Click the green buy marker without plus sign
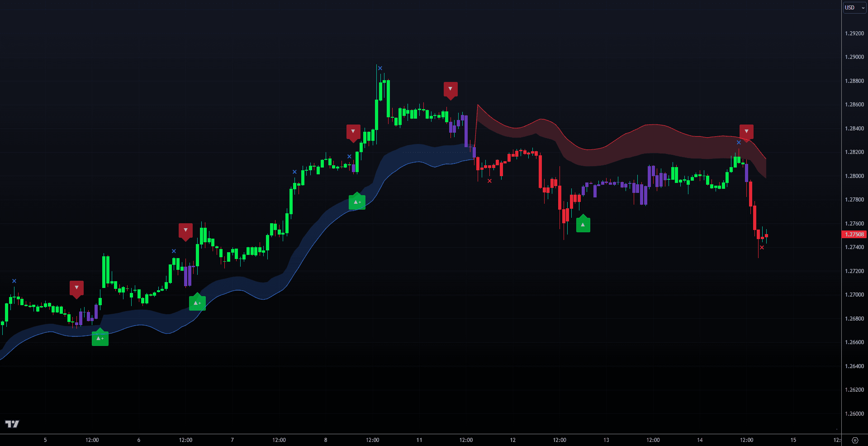 click(x=583, y=225)
